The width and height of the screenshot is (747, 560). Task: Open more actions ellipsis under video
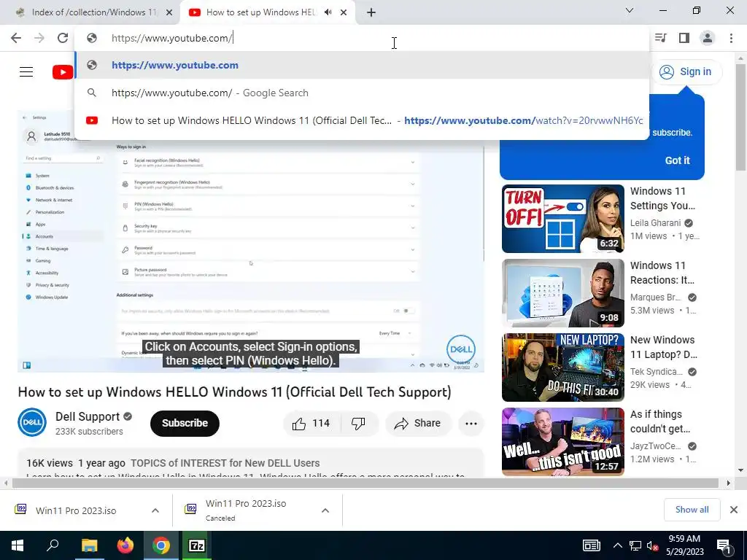pos(471,424)
